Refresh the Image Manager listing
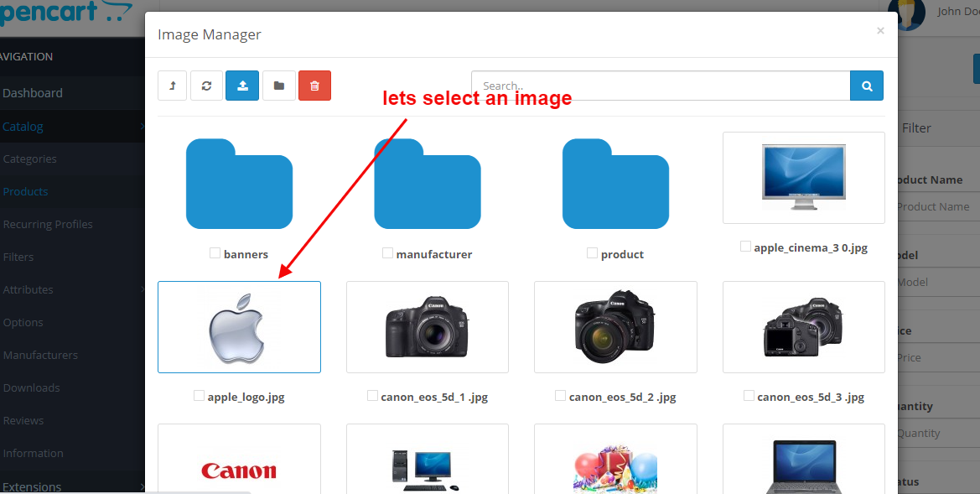The image size is (980, 494). pos(207,86)
